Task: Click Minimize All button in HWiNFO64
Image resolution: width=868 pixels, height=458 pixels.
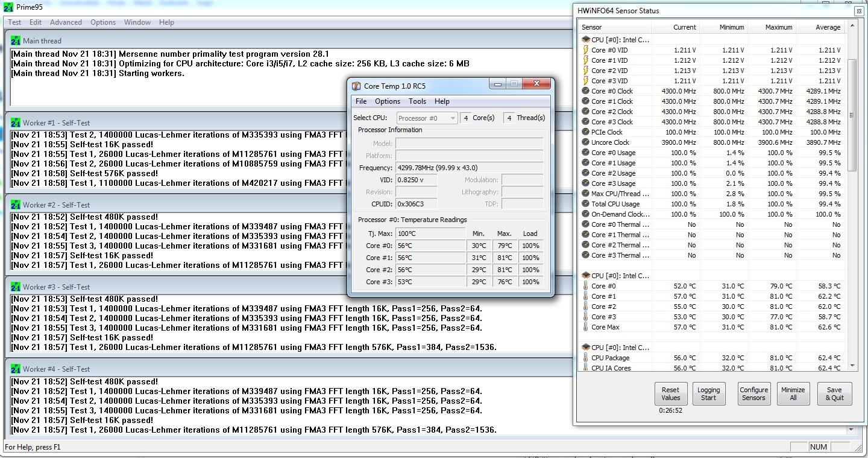Action: pos(793,393)
